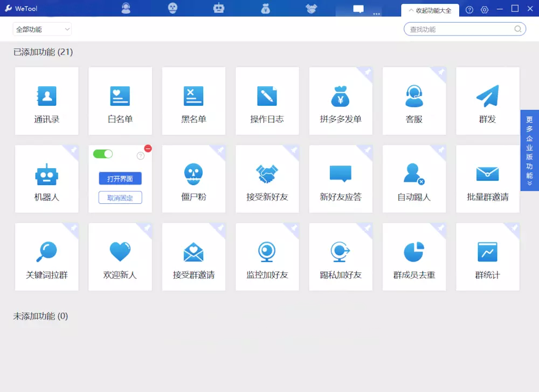This screenshot has width=539, height=392.
Task: Switch to skull tab in title bar
Action: pyautogui.click(x=172, y=8)
